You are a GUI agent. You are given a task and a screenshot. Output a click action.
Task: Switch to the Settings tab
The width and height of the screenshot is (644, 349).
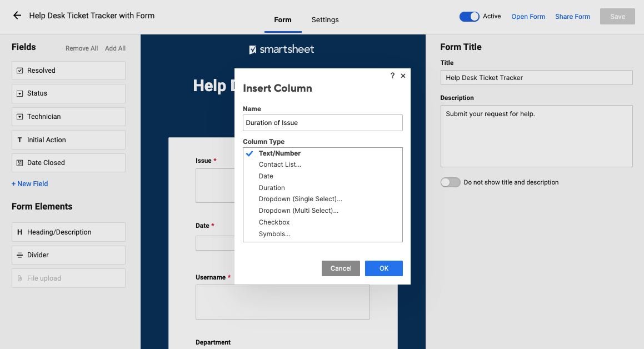click(x=325, y=19)
